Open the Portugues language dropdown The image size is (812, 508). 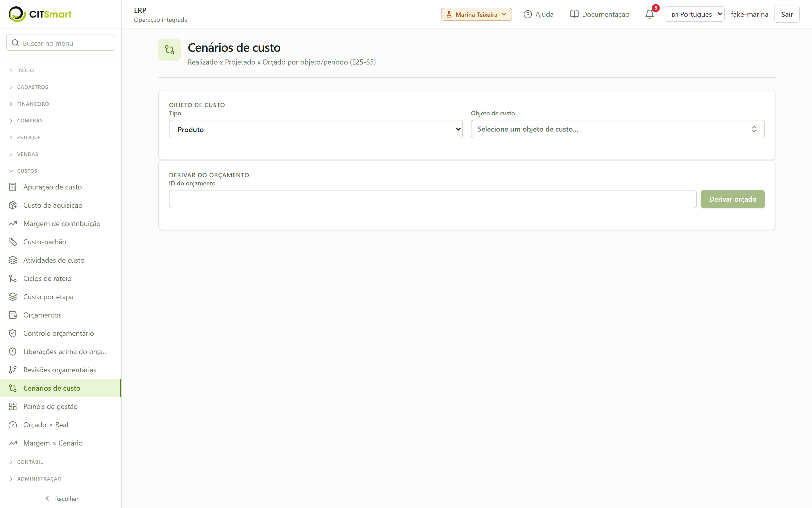click(695, 14)
